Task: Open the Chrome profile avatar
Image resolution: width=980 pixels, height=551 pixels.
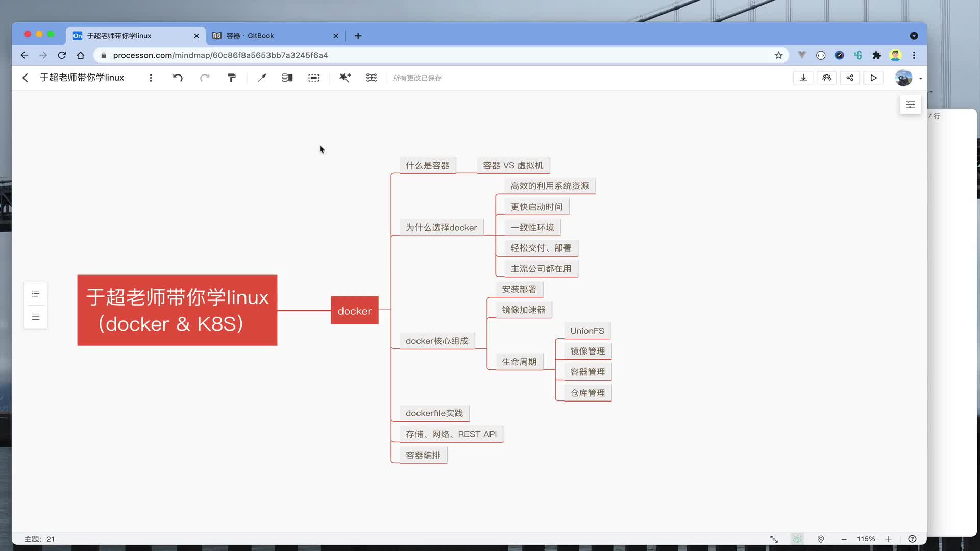Action: coord(896,55)
